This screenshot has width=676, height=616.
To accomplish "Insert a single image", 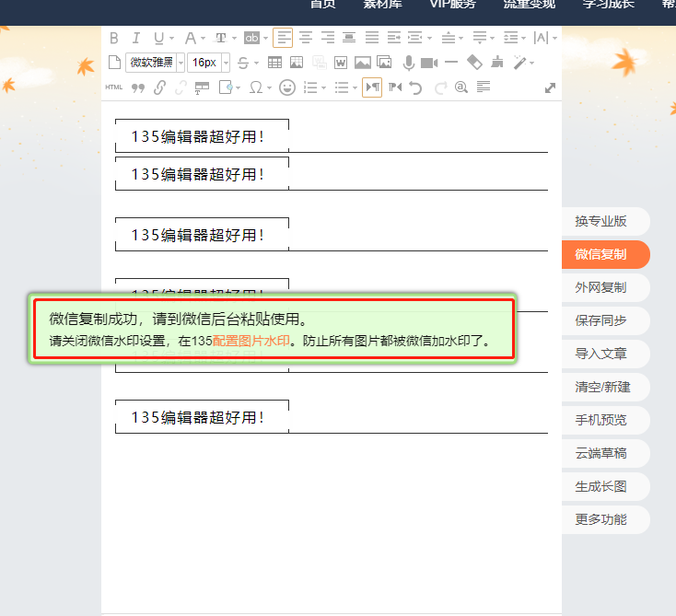I will [x=363, y=63].
